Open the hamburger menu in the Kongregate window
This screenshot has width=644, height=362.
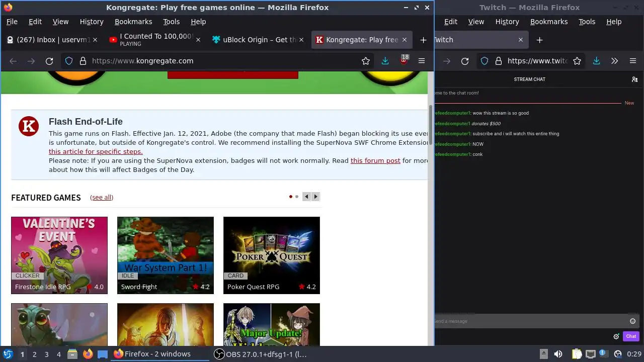pos(422,61)
